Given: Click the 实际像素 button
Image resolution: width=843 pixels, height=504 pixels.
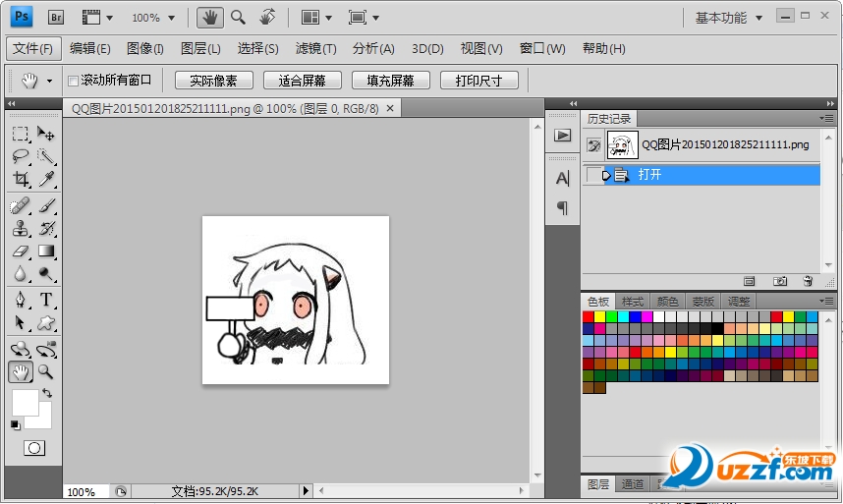Looking at the screenshot, I should (x=213, y=81).
